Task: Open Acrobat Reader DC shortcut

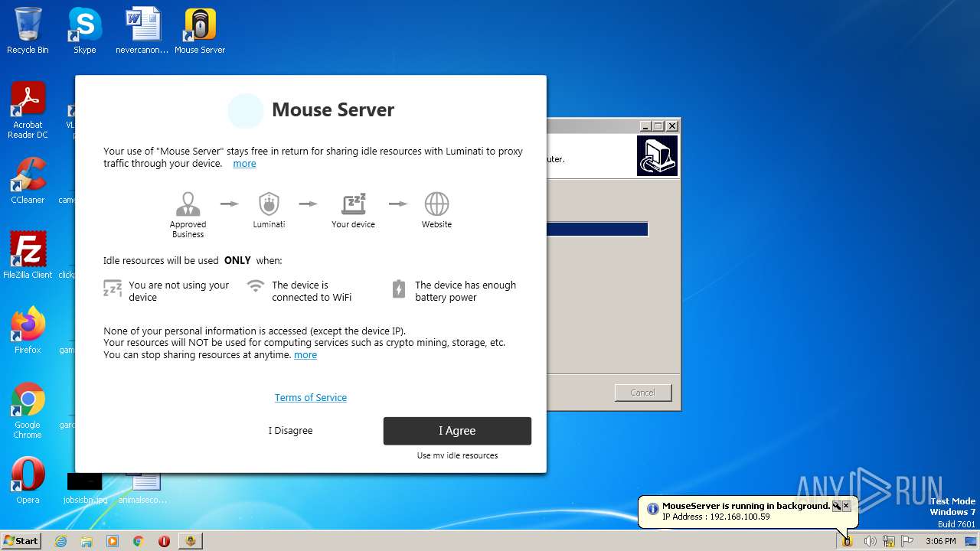Action: pyautogui.click(x=28, y=110)
